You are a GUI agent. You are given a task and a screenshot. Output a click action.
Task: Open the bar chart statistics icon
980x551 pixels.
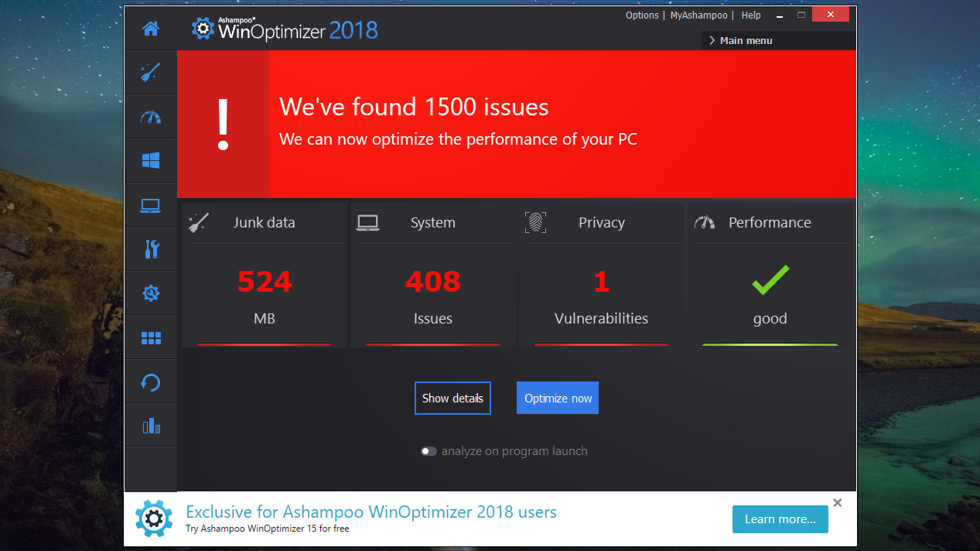151,426
